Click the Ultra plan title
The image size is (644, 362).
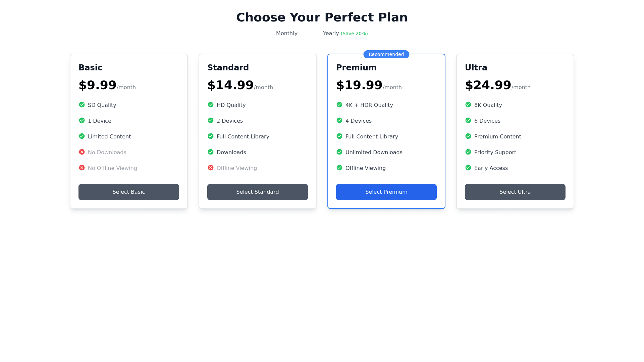click(476, 68)
